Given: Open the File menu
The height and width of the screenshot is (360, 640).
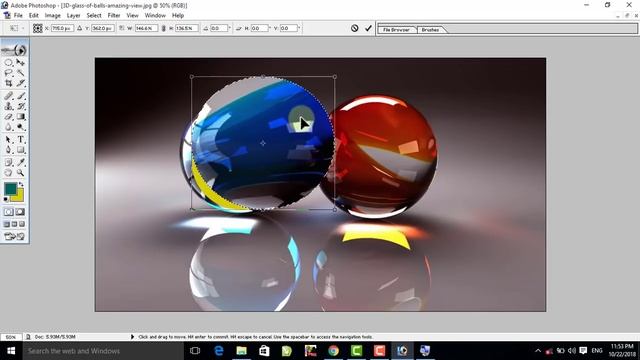Looking at the screenshot, I should point(18,16).
